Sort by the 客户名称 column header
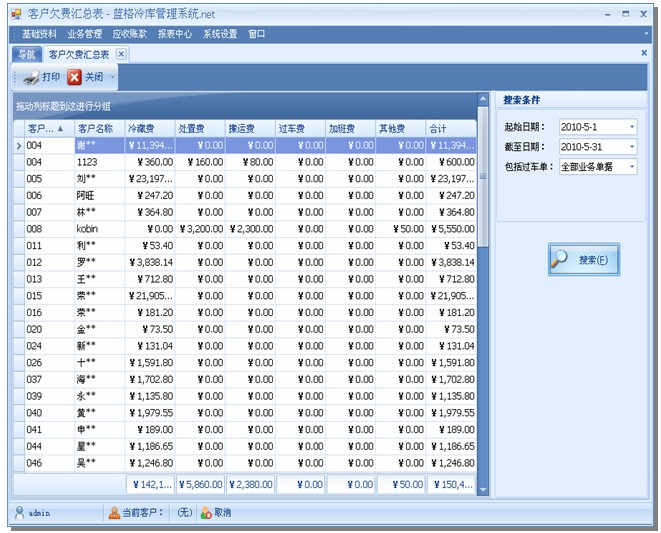 tap(99, 128)
